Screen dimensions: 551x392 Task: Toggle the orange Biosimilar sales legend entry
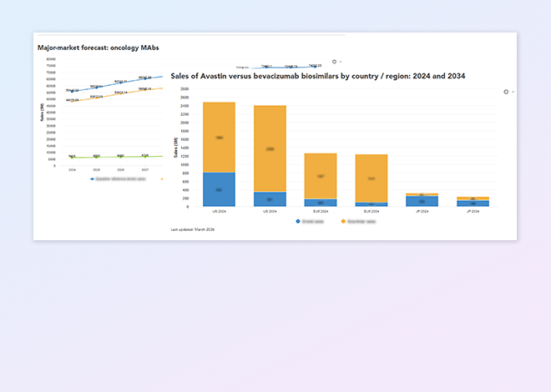pos(358,222)
